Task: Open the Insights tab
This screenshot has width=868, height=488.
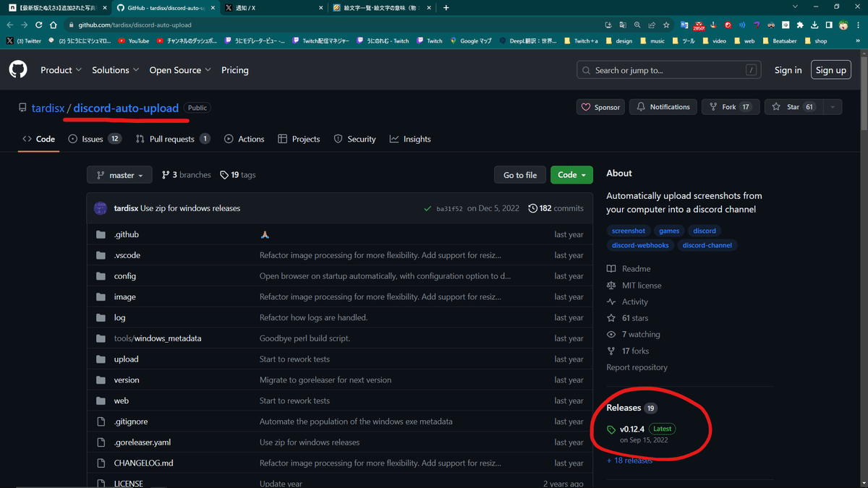Action: [x=410, y=139]
